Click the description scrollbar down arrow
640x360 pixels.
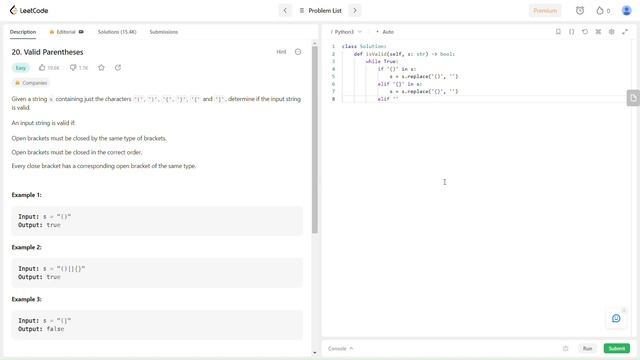click(x=315, y=353)
